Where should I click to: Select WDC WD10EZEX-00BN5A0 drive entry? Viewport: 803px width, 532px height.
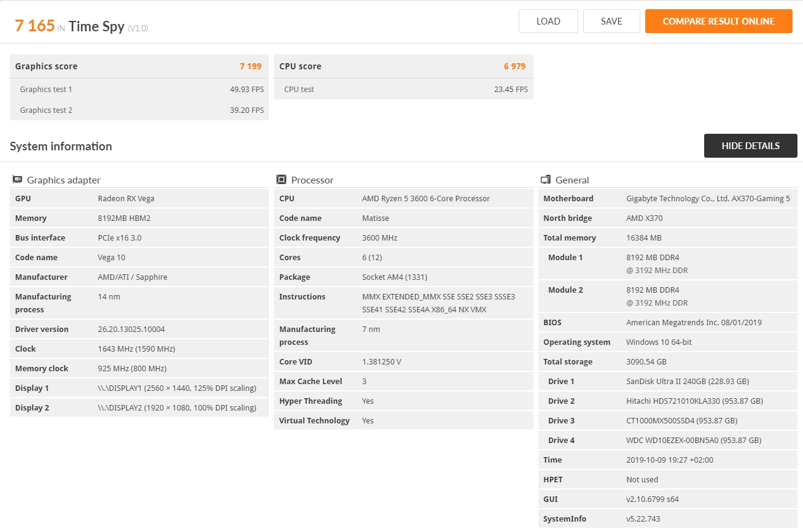tap(694, 440)
